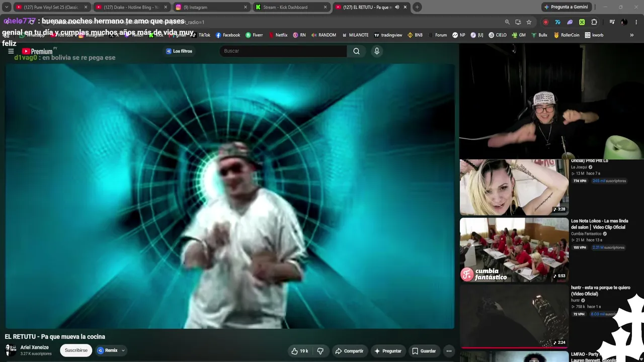Screen dimensions: 644x362
Task: Switch to Pure Vinyl Set 25 tab
Action: tap(52, 7)
